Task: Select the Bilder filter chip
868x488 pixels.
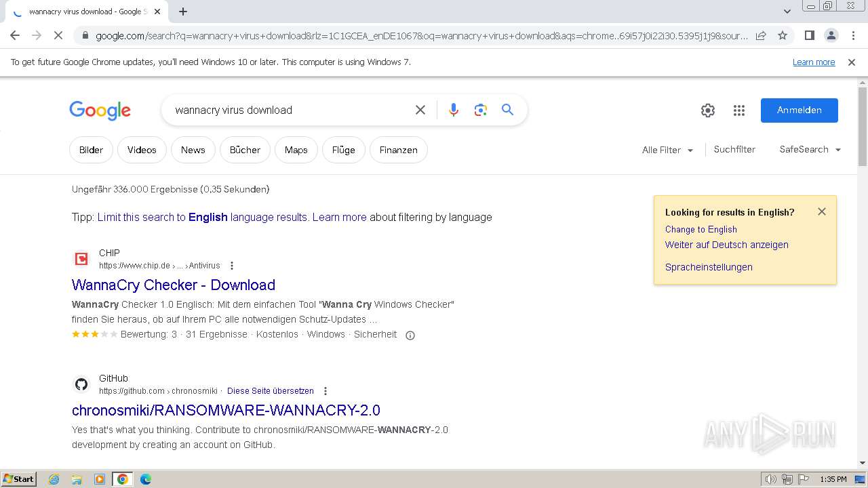Action: click(91, 150)
